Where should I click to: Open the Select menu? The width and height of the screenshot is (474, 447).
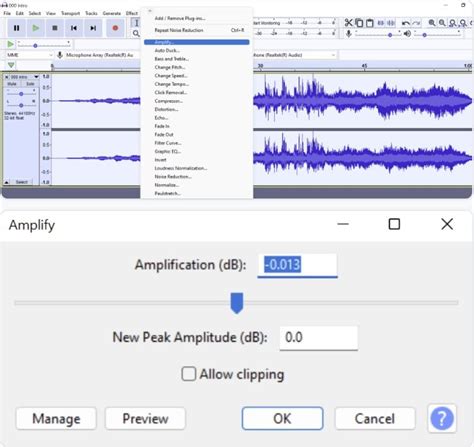35,13
